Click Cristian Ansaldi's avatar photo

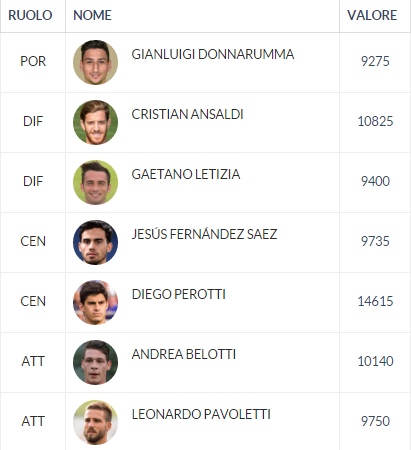pyautogui.click(x=95, y=122)
